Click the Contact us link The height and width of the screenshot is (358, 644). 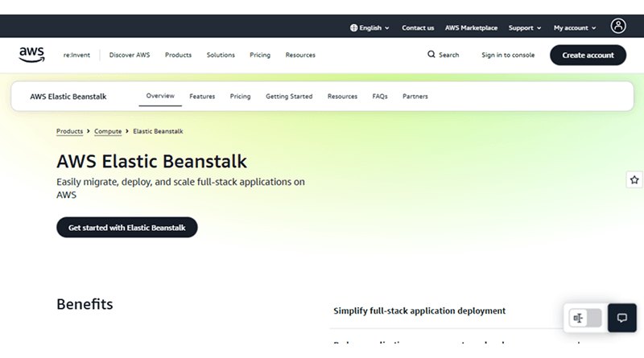click(x=418, y=28)
